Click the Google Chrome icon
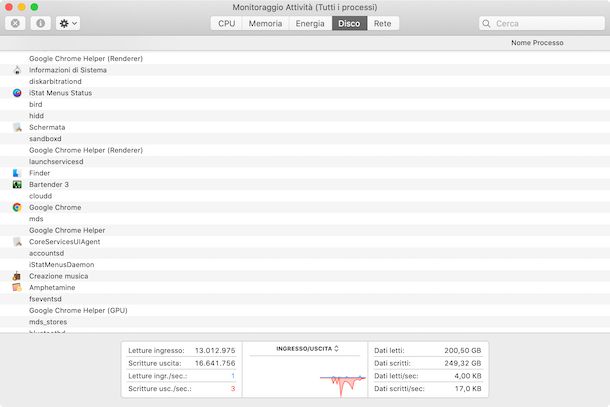Viewport: 610px width, 407px height. pyautogui.click(x=17, y=207)
